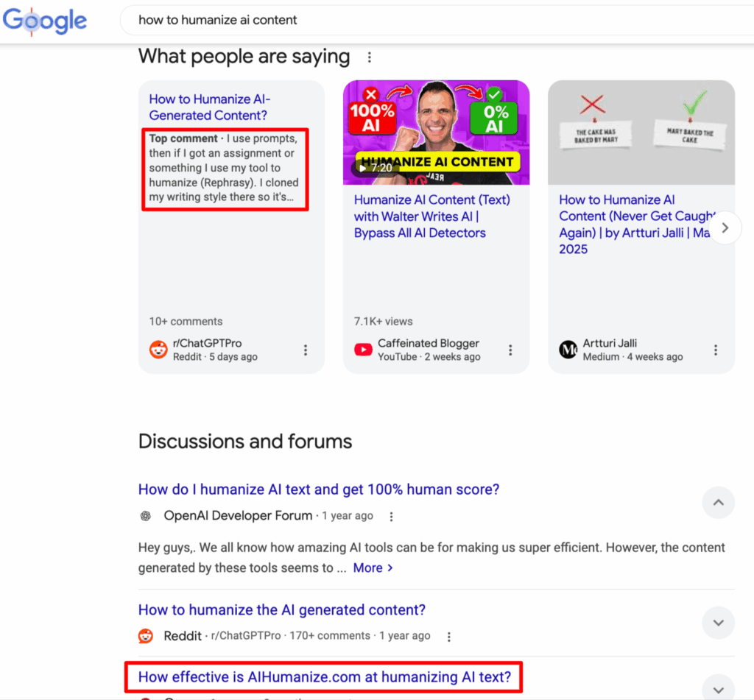Expand the Reddit r/ChatGPTPro forum result
Image resolution: width=754 pixels, height=700 pixels.
point(719,623)
